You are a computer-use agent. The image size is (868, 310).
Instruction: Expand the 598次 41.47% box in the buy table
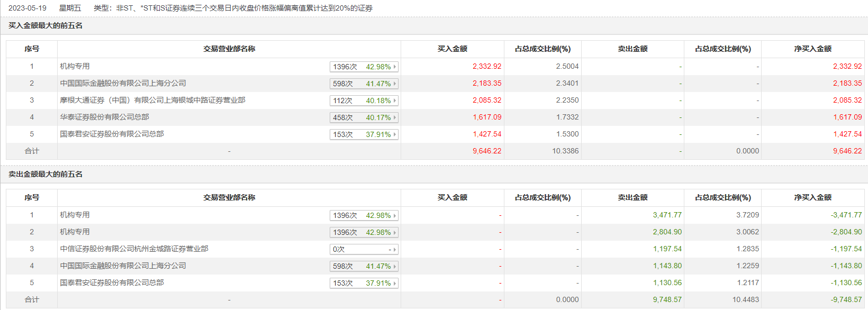[x=363, y=84]
